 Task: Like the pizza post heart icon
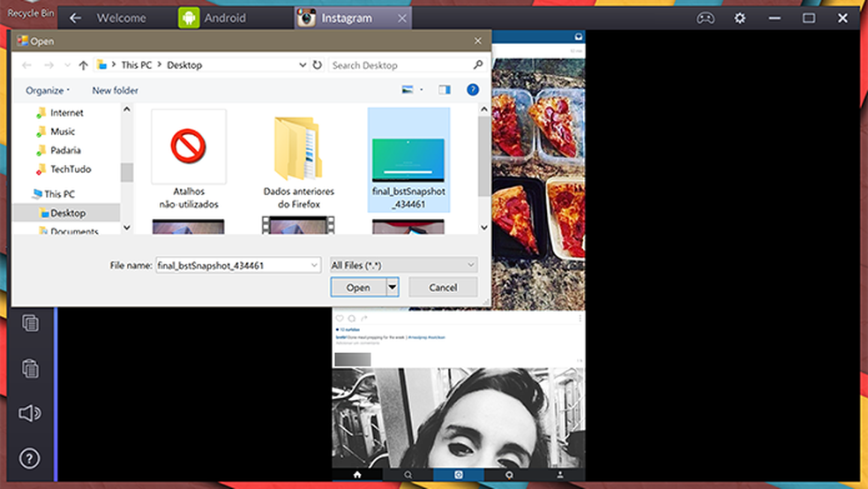pos(340,319)
